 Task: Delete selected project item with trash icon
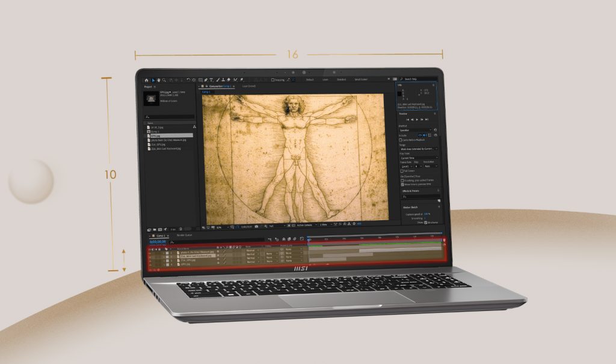180,229
